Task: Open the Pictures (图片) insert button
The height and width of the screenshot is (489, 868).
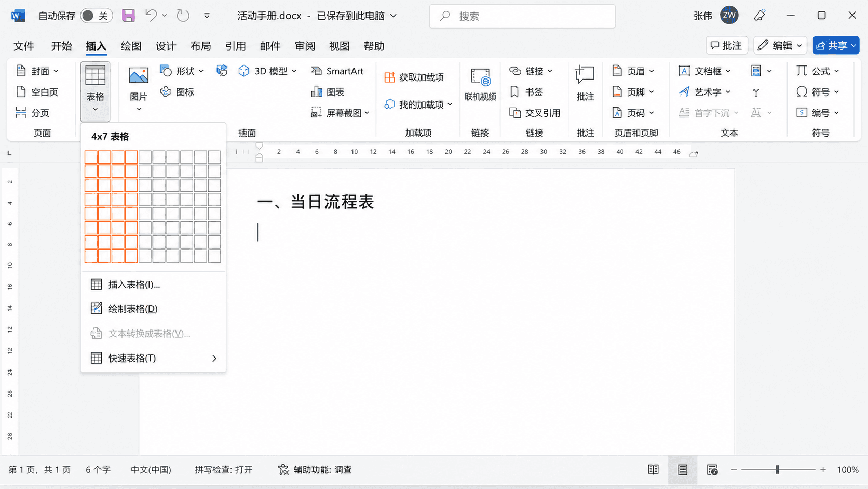Action: pyautogui.click(x=139, y=89)
